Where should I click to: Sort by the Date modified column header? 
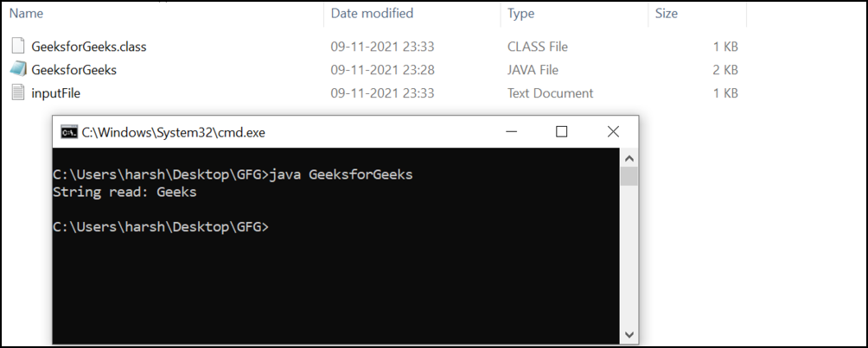[372, 14]
